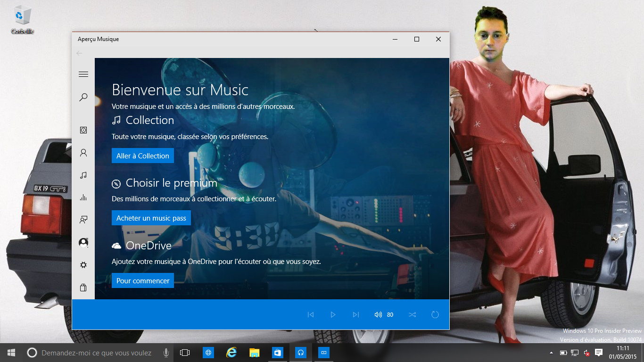Collapse the window via the back arrow
Viewport: 644px width, 362px height.
[x=80, y=53]
